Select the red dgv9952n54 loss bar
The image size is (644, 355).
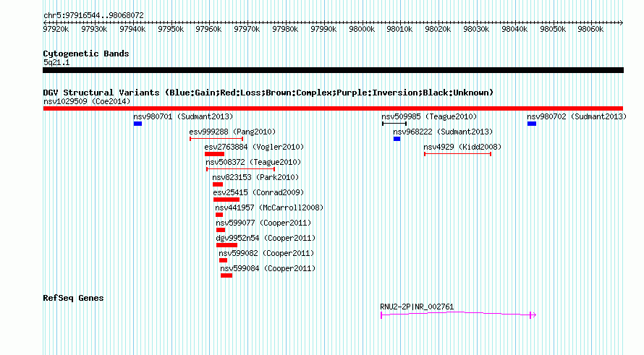coord(226,245)
